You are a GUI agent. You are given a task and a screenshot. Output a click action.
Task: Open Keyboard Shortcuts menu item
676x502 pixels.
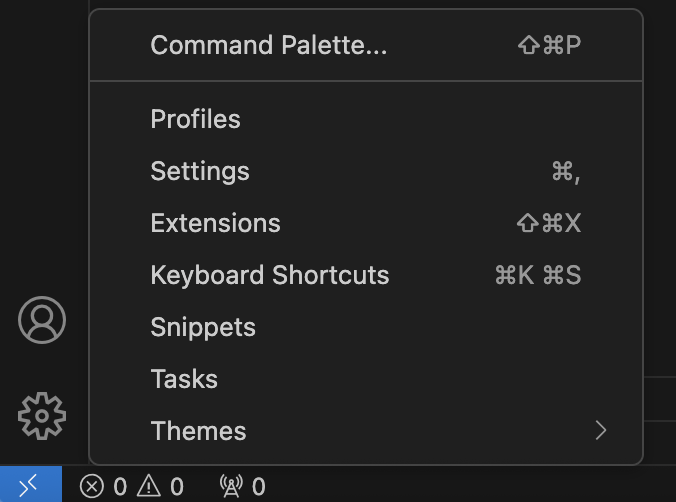269,275
